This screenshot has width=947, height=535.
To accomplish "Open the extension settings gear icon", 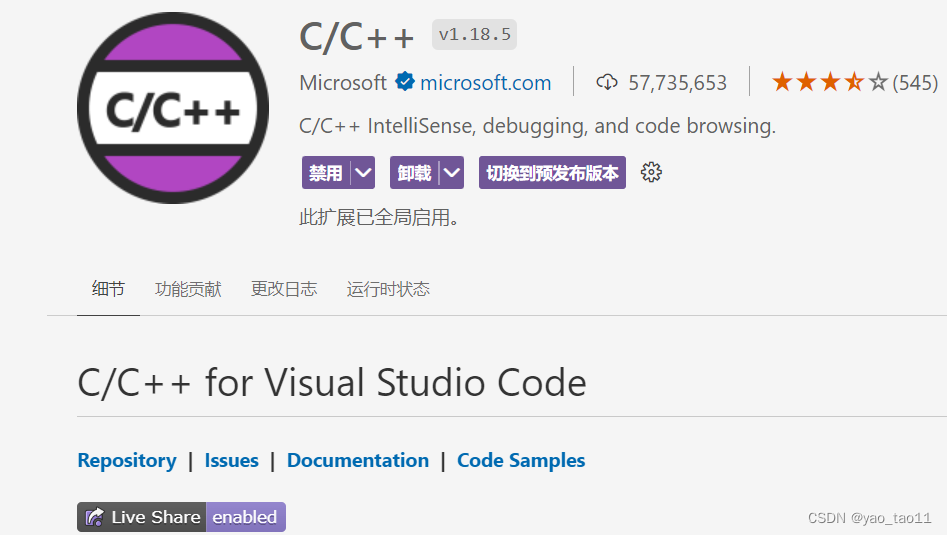I will click(x=651, y=173).
